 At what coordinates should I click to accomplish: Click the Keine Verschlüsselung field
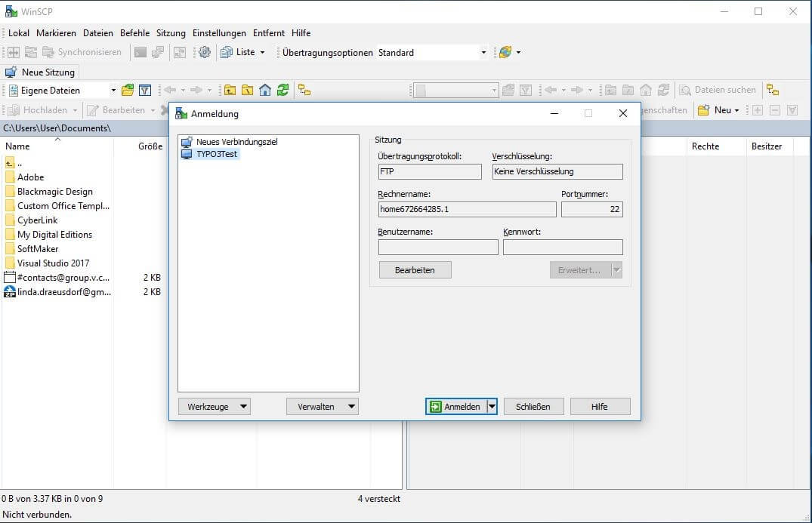(557, 171)
